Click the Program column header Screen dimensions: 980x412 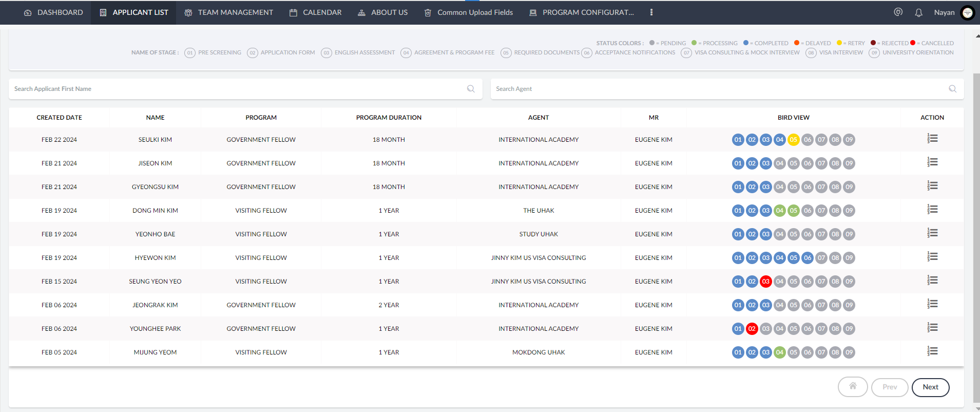pyautogui.click(x=261, y=118)
